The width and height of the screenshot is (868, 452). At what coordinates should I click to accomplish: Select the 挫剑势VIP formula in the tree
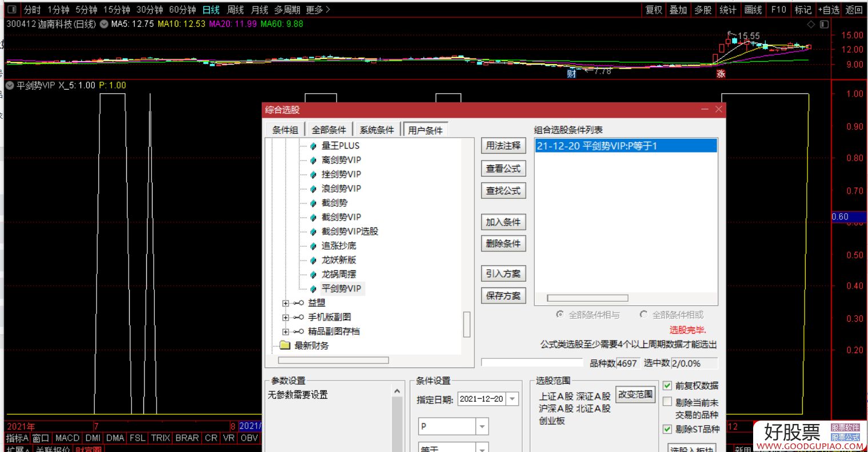[341, 174]
